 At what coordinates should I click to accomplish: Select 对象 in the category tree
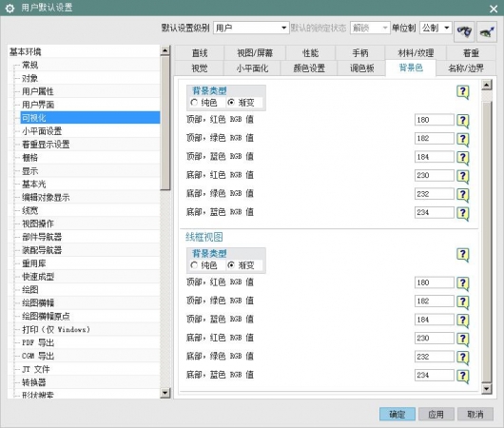[x=29, y=78]
